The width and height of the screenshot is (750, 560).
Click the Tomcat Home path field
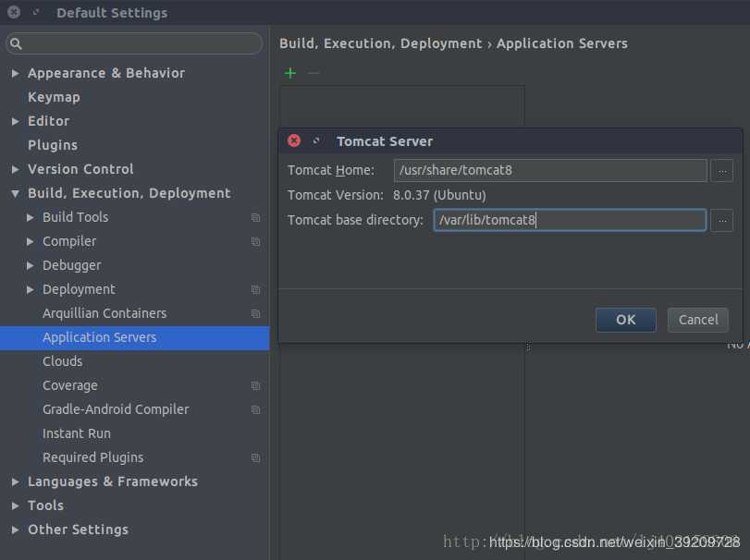coord(550,171)
